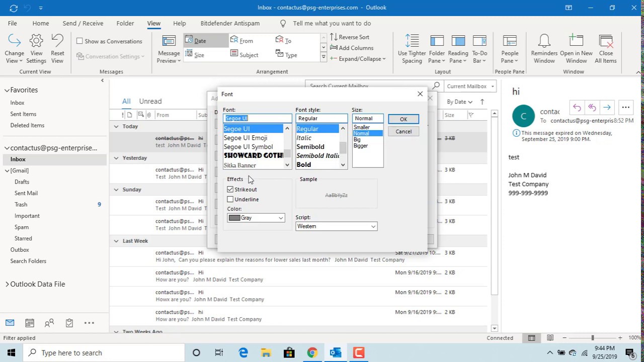Click Add Columns
644x362 pixels.
tap(352, 48)
